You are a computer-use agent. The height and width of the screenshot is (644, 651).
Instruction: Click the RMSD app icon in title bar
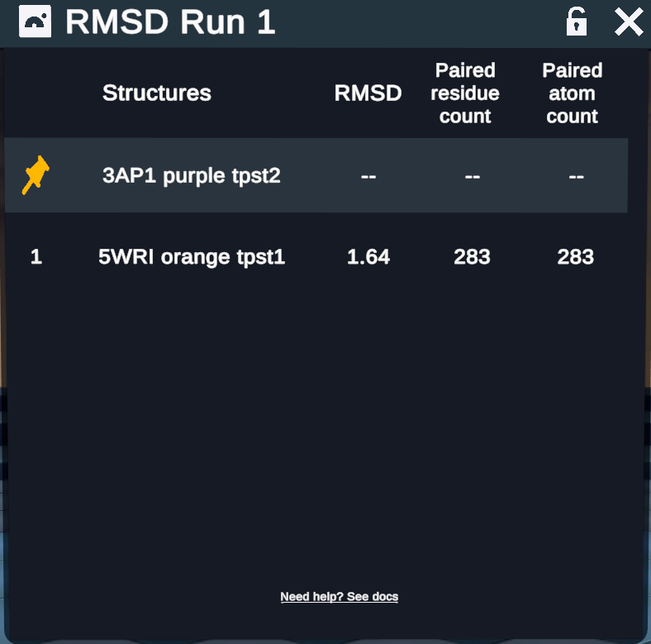click(35, 22)
